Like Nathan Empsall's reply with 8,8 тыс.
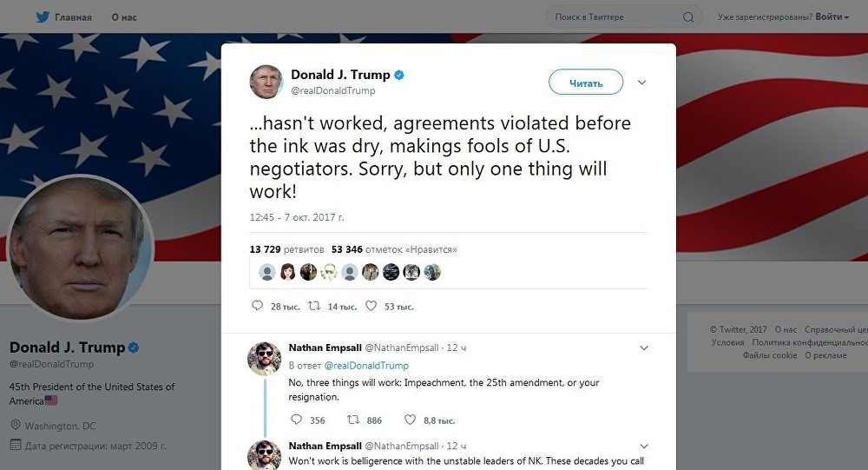The width and height of the screenshot is (868, 470). click(x=410, y=420)
